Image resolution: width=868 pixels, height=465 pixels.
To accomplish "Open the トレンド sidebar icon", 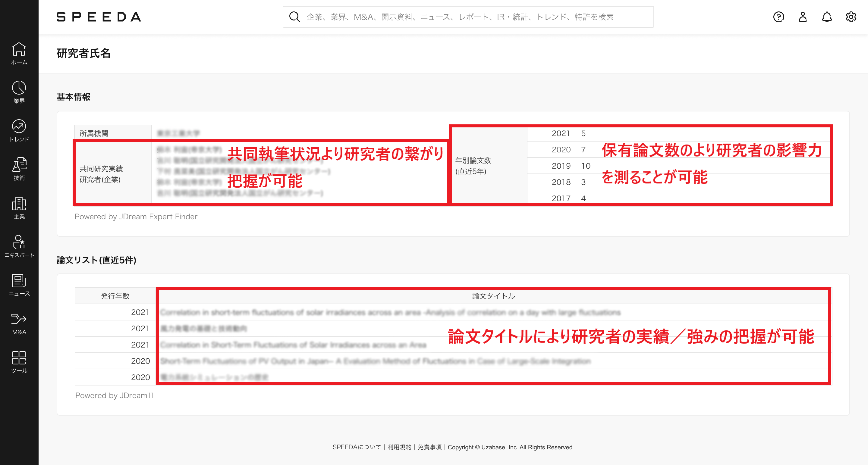I will coord(19,131).
